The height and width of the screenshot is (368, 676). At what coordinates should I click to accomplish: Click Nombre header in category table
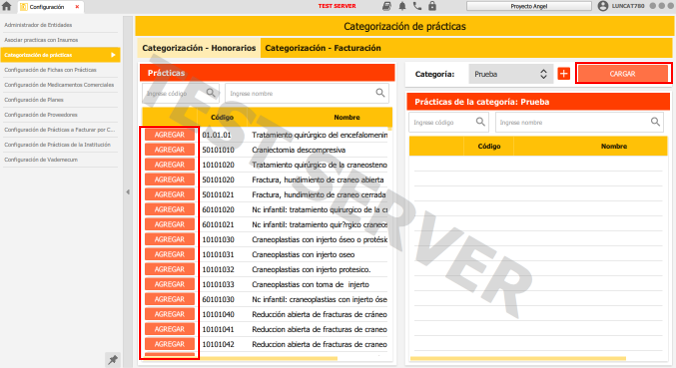tap(614, 146)
